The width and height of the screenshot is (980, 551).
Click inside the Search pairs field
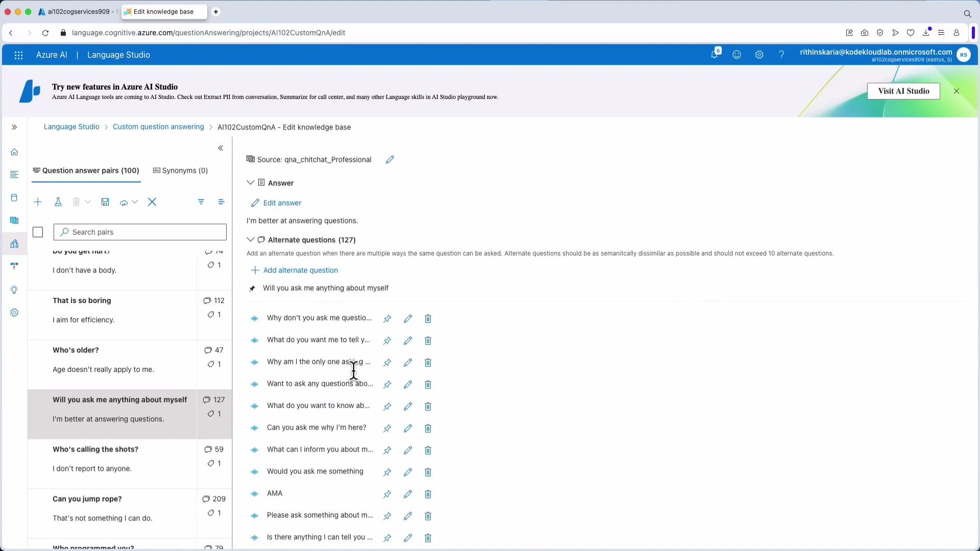tap(139, 232)
